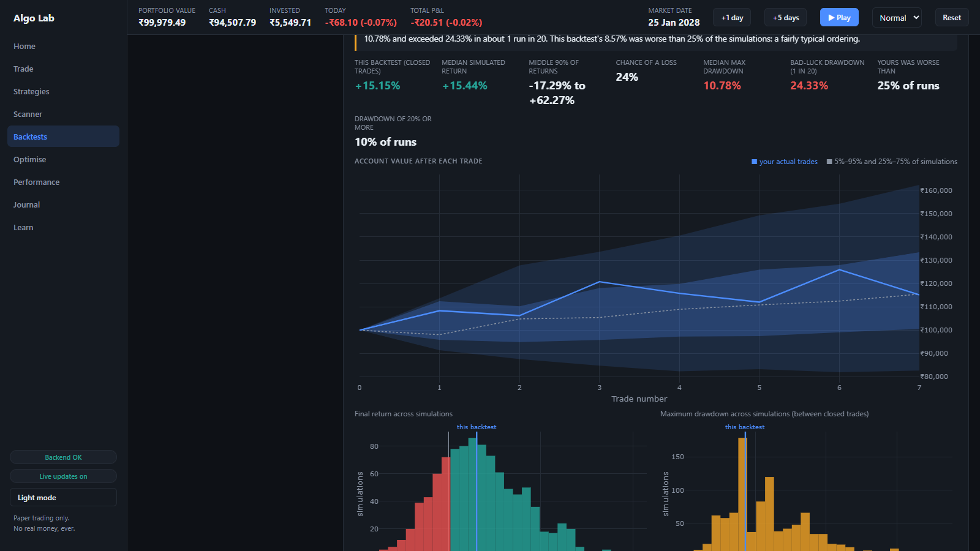
Task: Click the 'Final return across simulations' title
Action: point(404,414)
